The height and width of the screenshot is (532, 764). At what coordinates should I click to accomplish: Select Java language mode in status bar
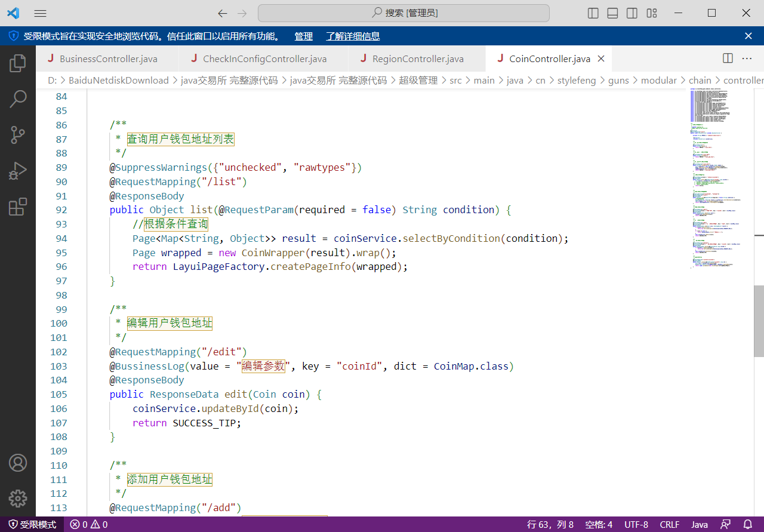[700, 524]
